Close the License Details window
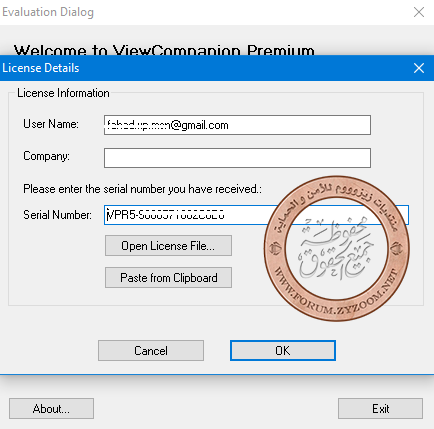This screenshot has width=434, height=429. point(419,68)
